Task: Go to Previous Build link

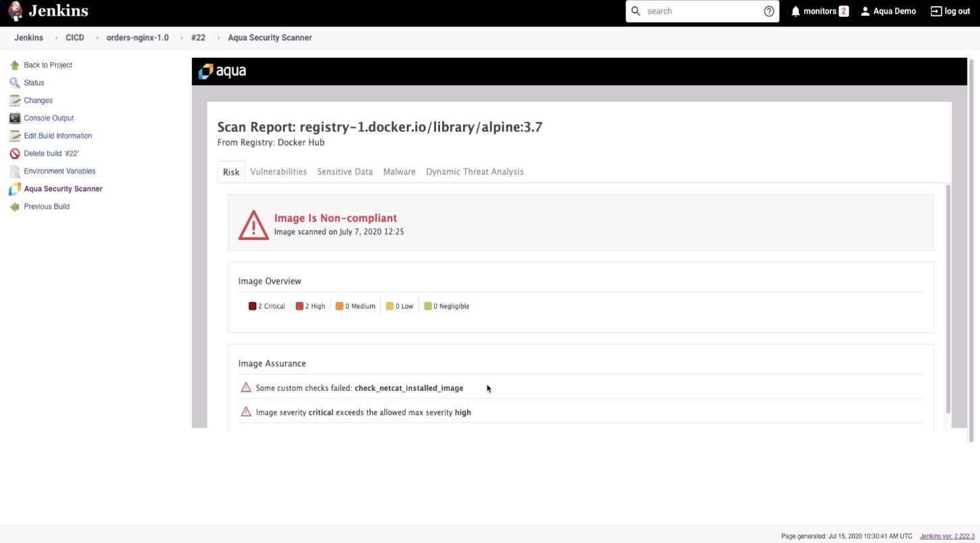Action: [47, 207]
